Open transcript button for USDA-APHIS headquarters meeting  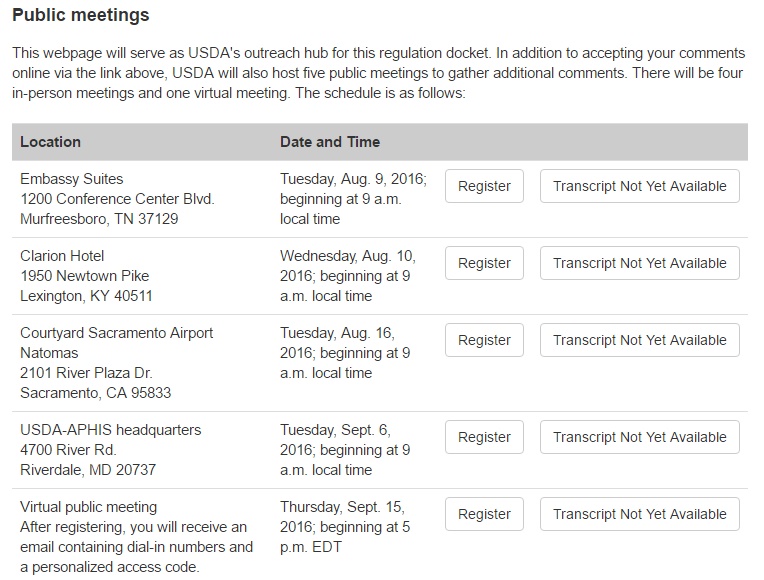click(x=639, y=437)
